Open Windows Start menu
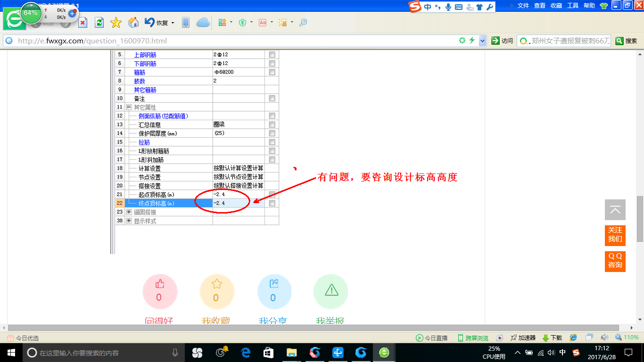644x362 pixels. click(11, 353)
